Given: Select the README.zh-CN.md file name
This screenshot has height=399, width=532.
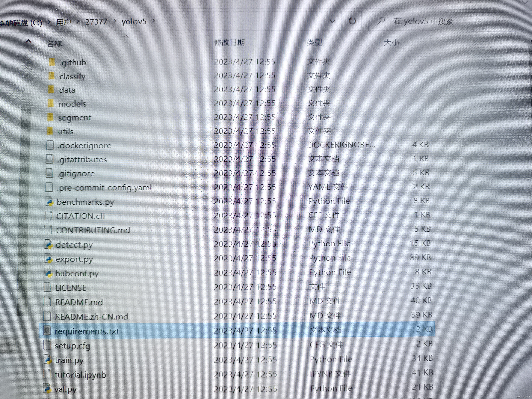Looking at the screenshot, I should point(92,316).
